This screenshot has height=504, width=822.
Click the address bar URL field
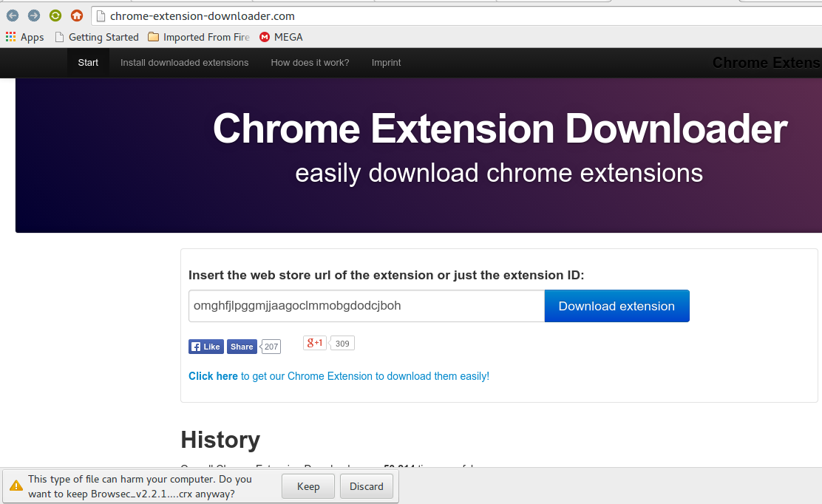(x=444, y=16)
